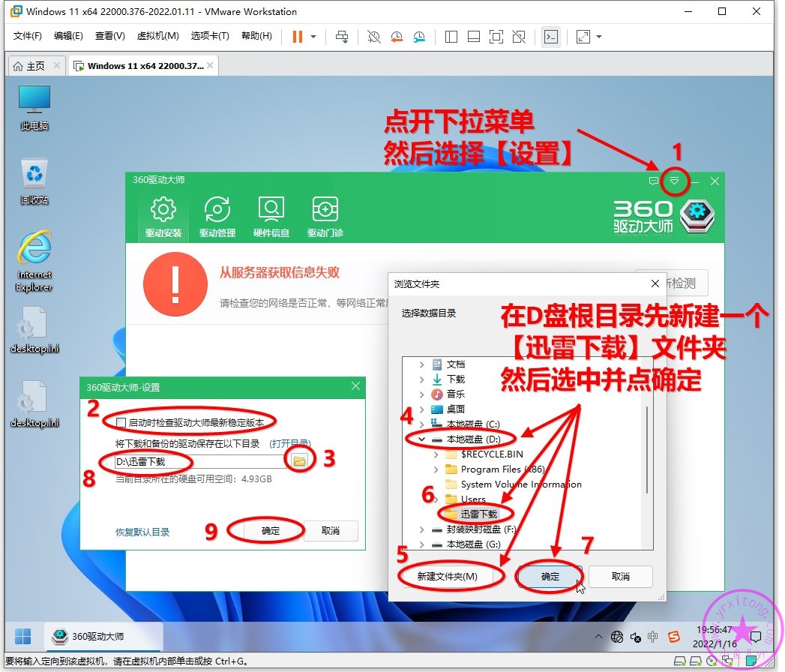Expand the 文档 tree node
The width and height of the screenshot is (785, 672).
pyautogui.click(x=421, y=364)
